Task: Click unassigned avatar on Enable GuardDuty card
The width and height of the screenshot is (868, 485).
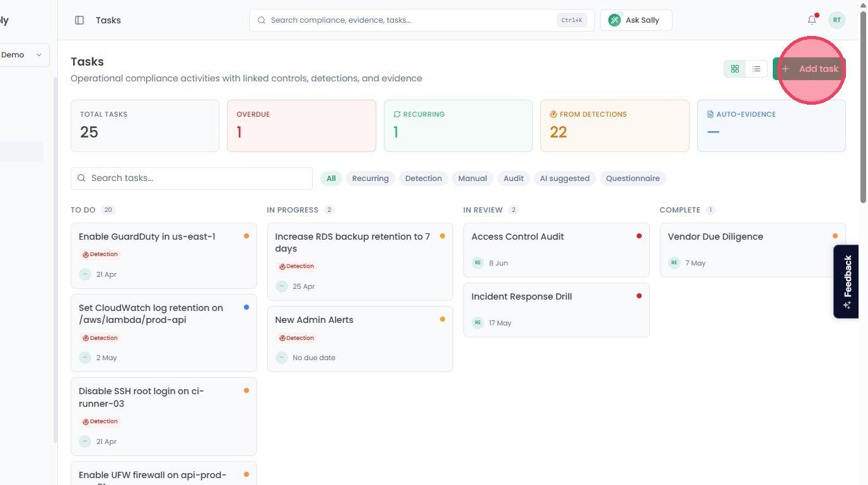Action: [x=85, y=274]
